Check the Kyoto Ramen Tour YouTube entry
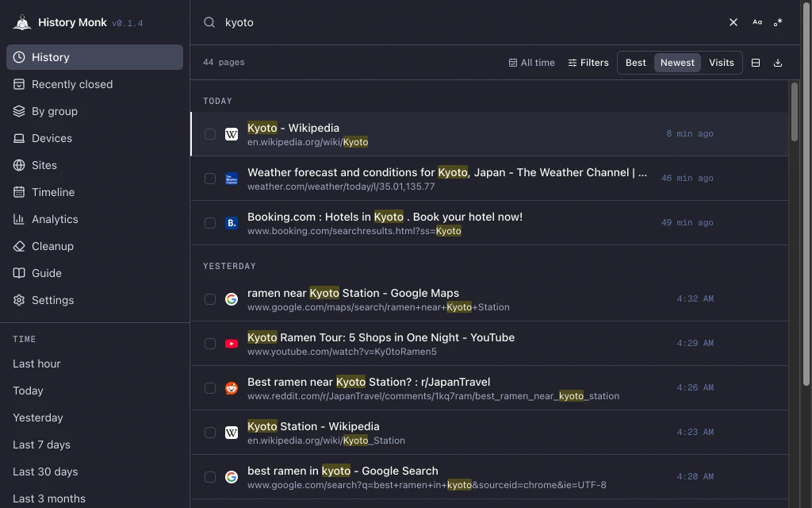Viewport: 812px width, 508px height. (209, 344)
